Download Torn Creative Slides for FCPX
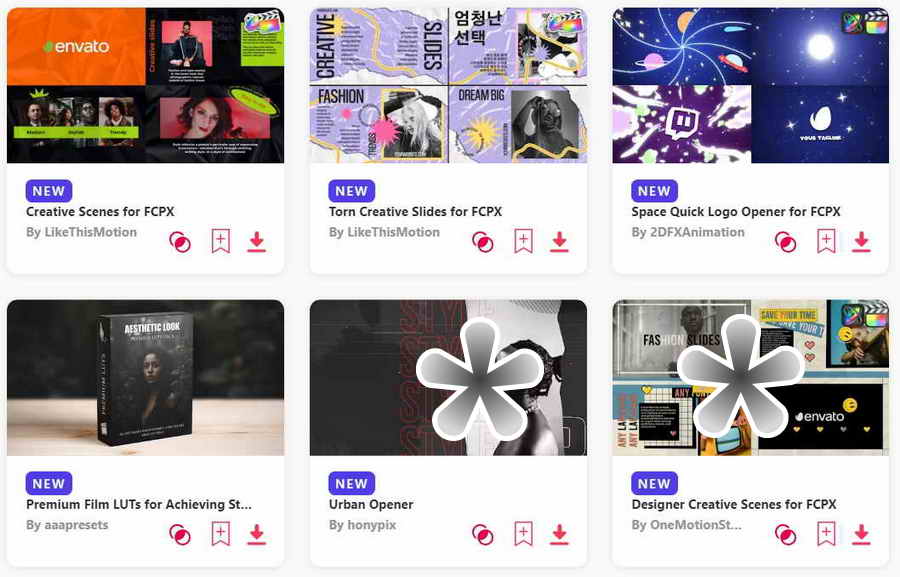This screenshot has height=577, width=900. 559,242
